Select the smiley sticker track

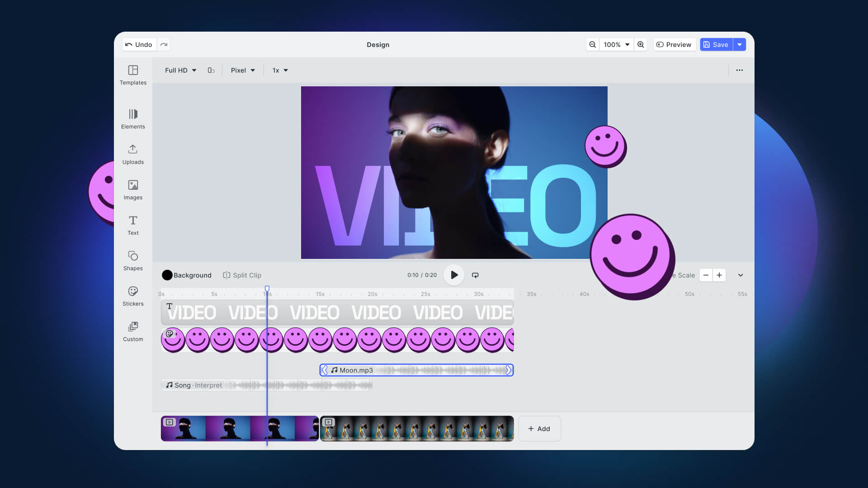pos(337,340)
